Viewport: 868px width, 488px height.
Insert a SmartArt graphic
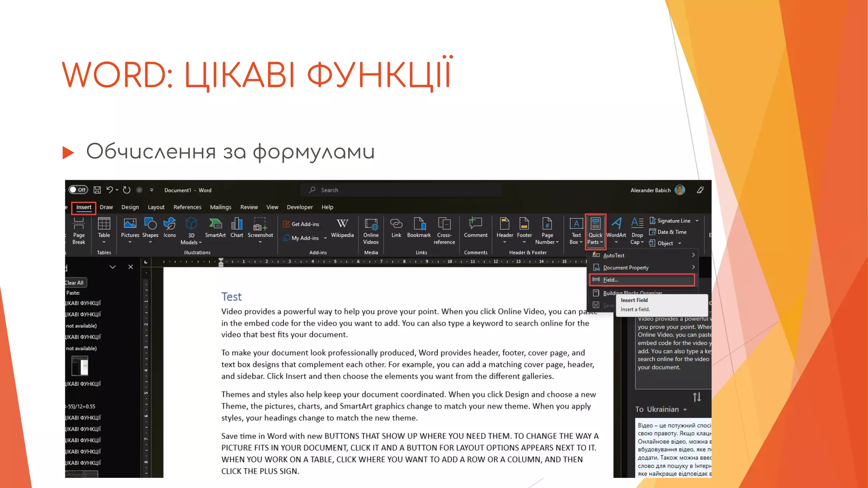tap(215, 227)
